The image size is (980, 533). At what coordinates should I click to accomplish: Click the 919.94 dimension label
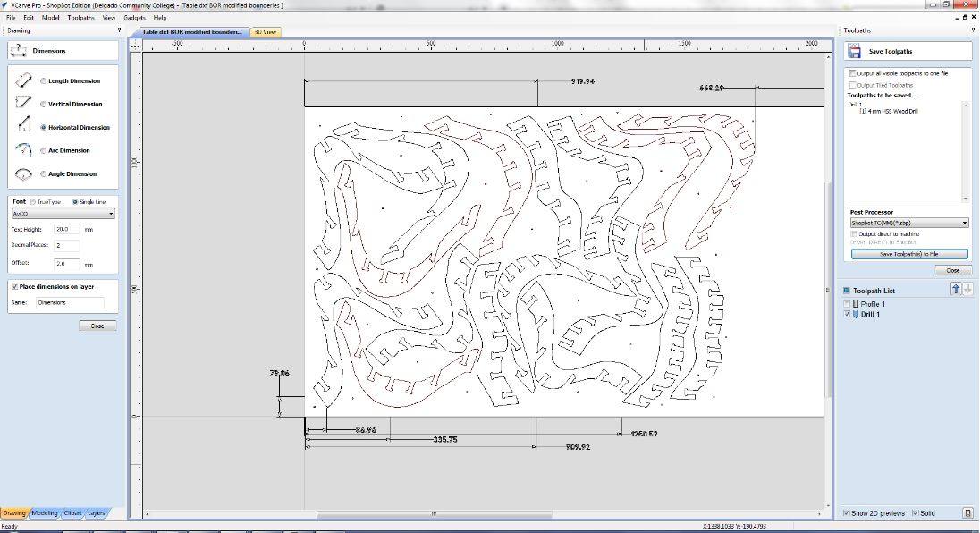(x=582, y=81)
